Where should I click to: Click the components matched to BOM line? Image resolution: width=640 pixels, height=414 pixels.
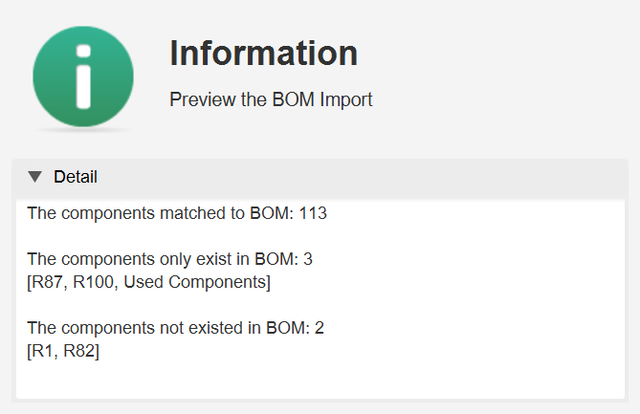tap(177, 213)
